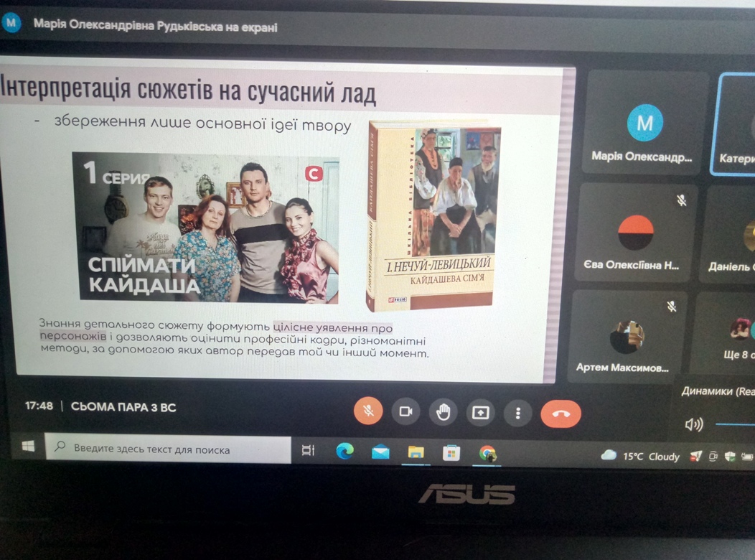Click the present screen button
The image size is (755, 560).
[480, 413]
